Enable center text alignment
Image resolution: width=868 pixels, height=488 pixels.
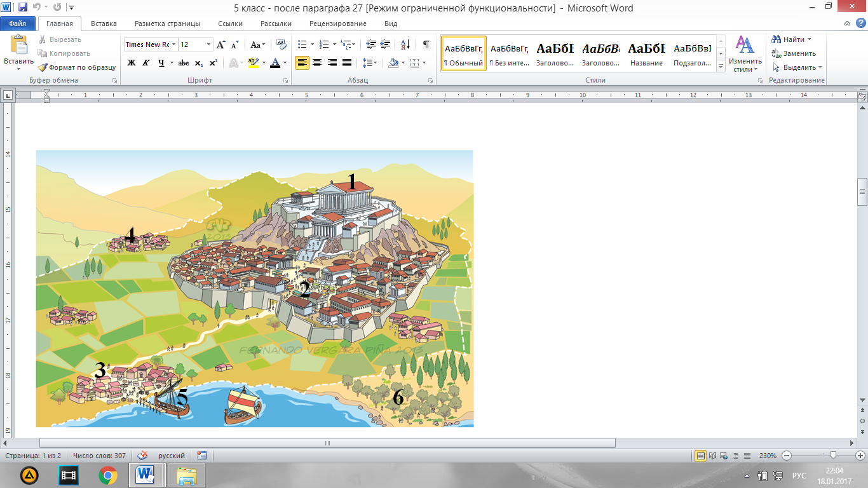317,63
